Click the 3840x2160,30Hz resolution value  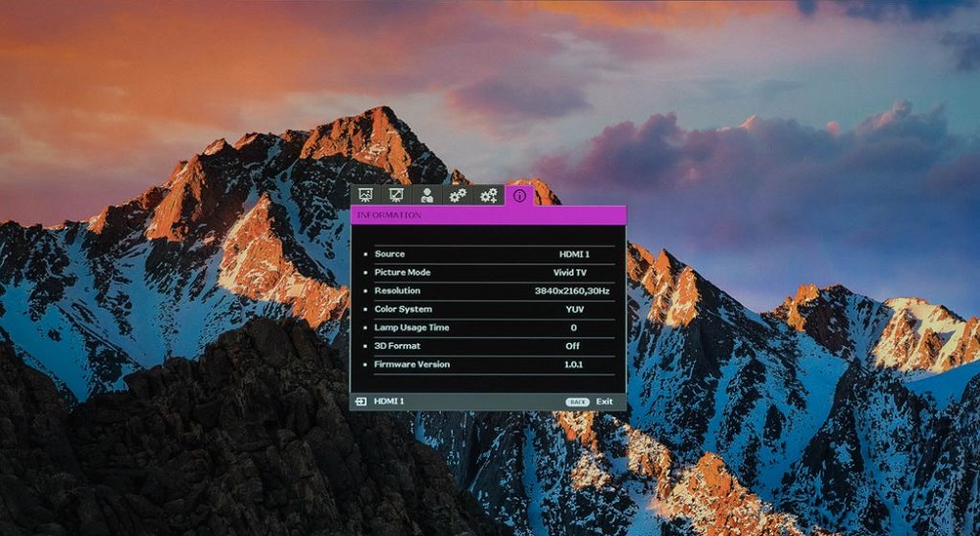[x=572, y=290]
